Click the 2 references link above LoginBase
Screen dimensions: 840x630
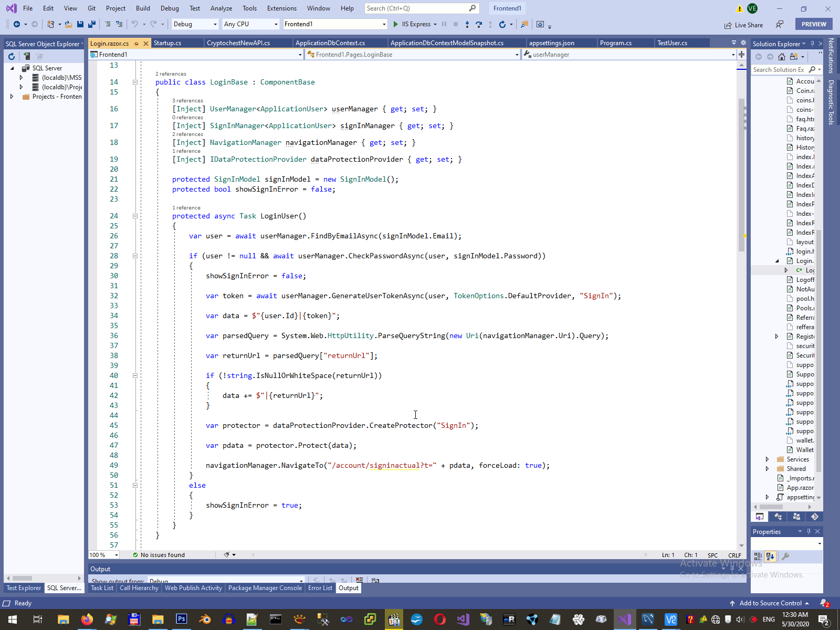171,74
